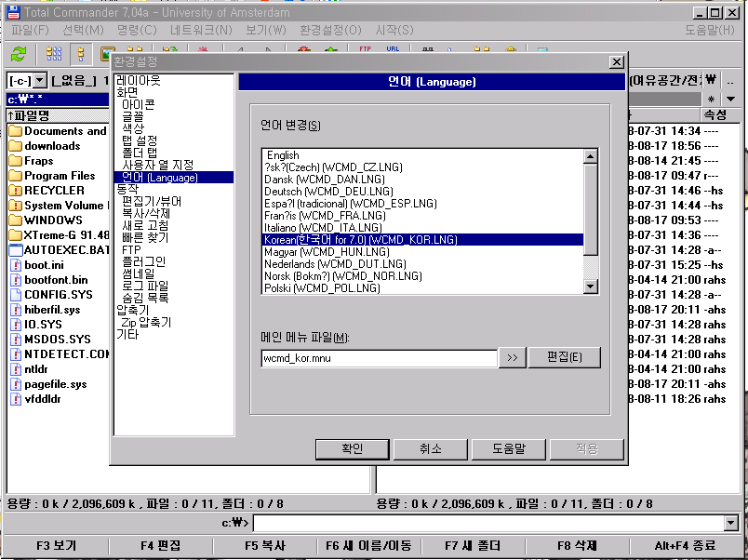Cancel dialog with 취소 button
The width and height of the screenshot is (748, 560).
(431, 449)
